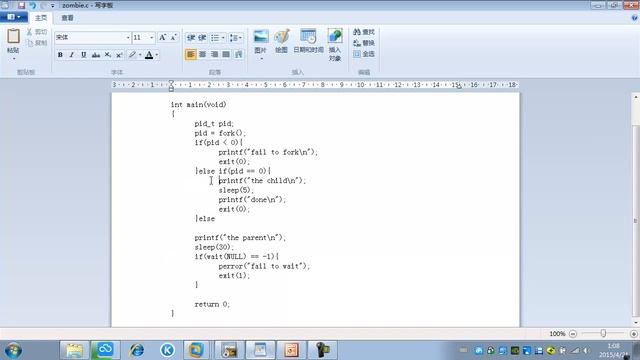
Task: Open the paragraph settings icon
Action: (x=238, y=54)
